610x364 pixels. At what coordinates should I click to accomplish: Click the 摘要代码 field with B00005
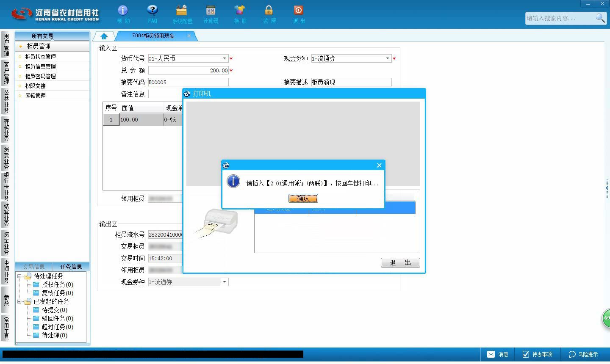(188, 82)
